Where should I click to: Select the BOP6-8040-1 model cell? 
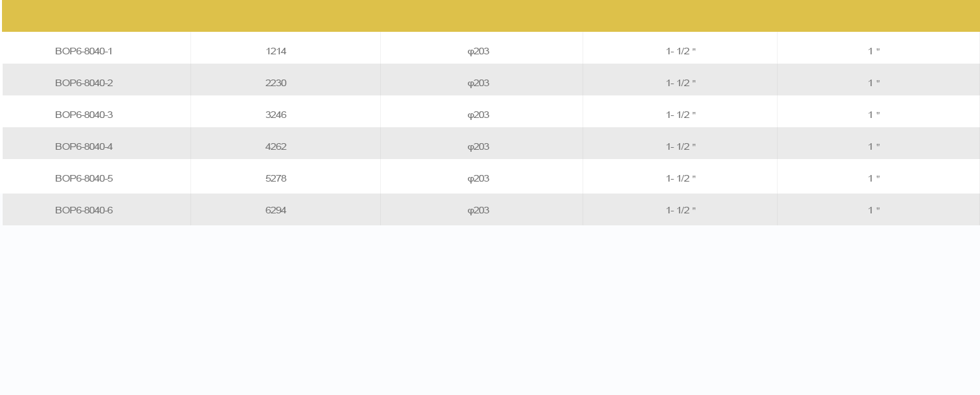click(x=97, y=51)
